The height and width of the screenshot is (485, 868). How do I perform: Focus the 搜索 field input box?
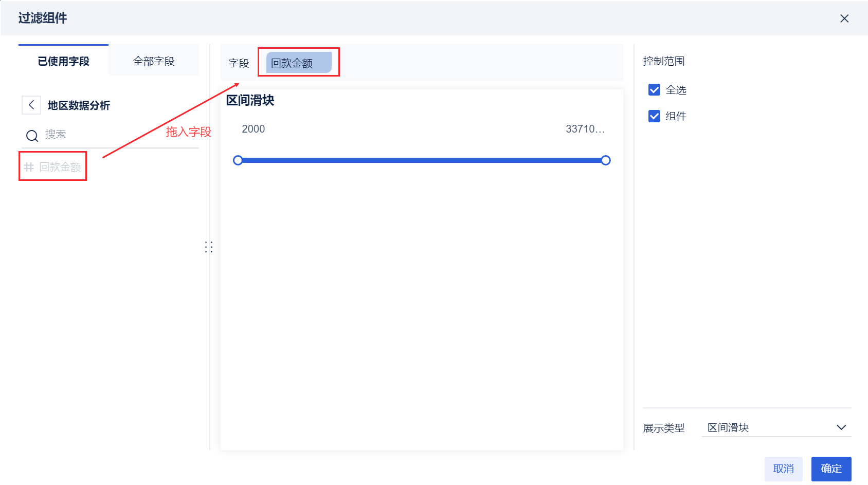coord(118,135)
